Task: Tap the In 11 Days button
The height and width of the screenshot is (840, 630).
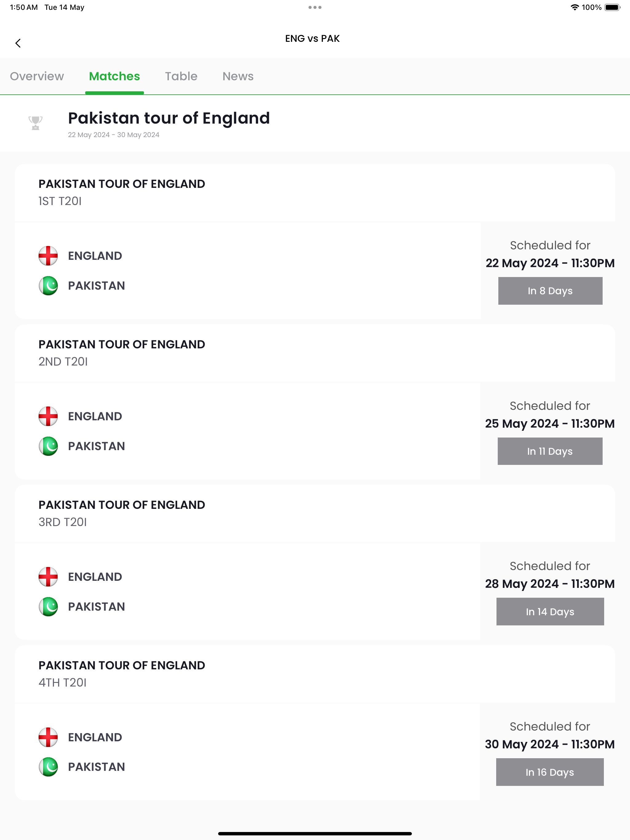Action: (x=550, y=451)
